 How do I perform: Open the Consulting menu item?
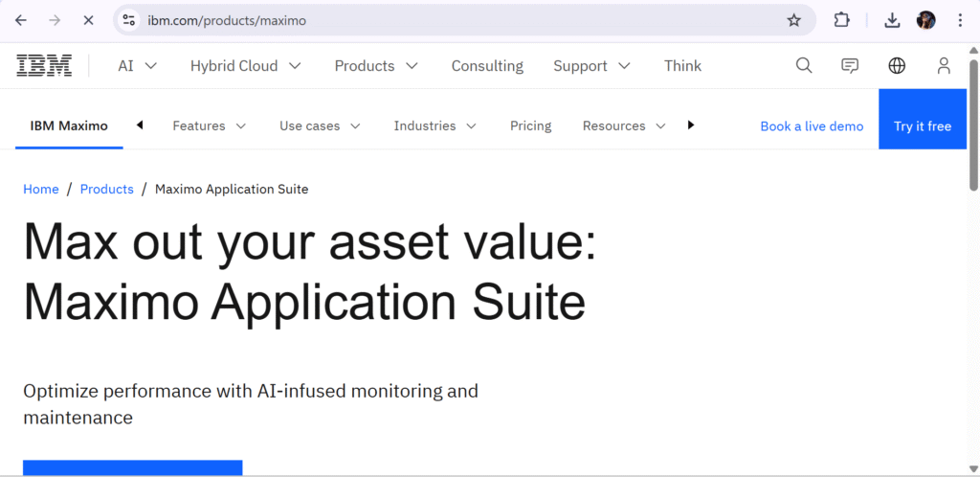tap(487, 66)
